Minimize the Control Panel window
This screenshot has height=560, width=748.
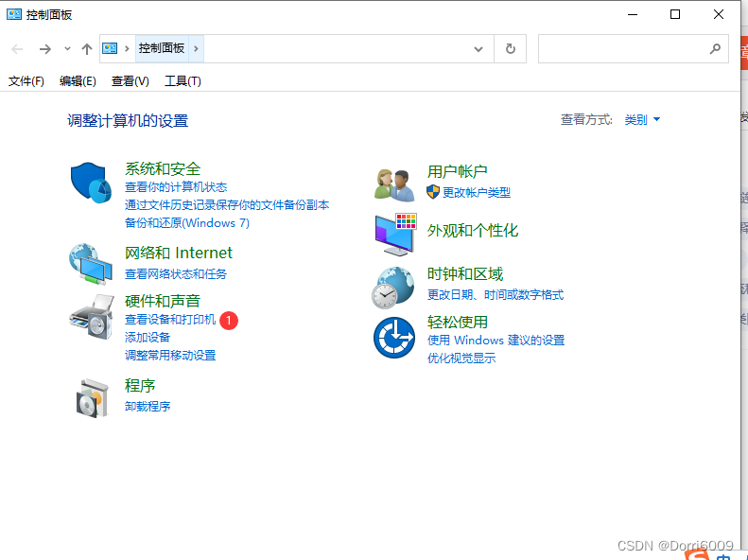coord(633,14)
